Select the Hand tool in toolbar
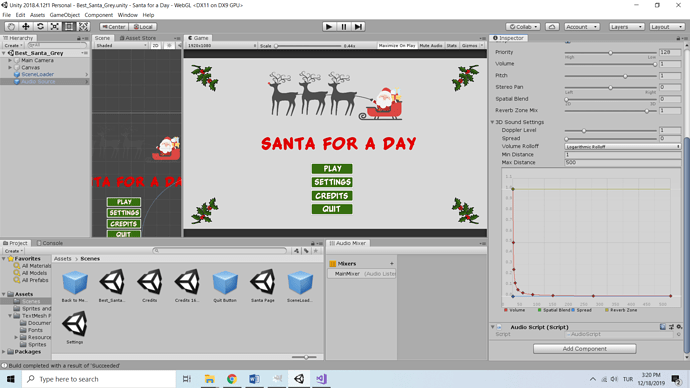The width and height of the screenshot is (690, 388). tap(11, 27)
